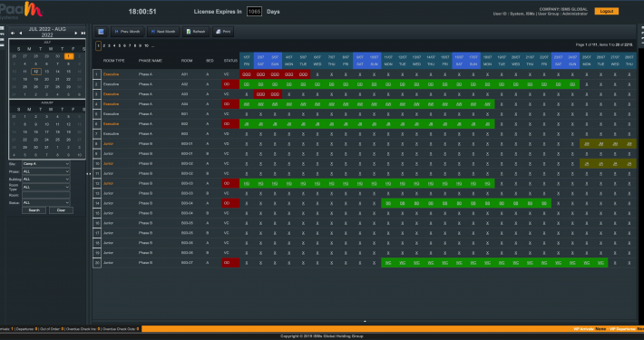Print the occupancy chart
Viewport: 644px width, 340px height.
pyautogui.click(x=223, y=32)
